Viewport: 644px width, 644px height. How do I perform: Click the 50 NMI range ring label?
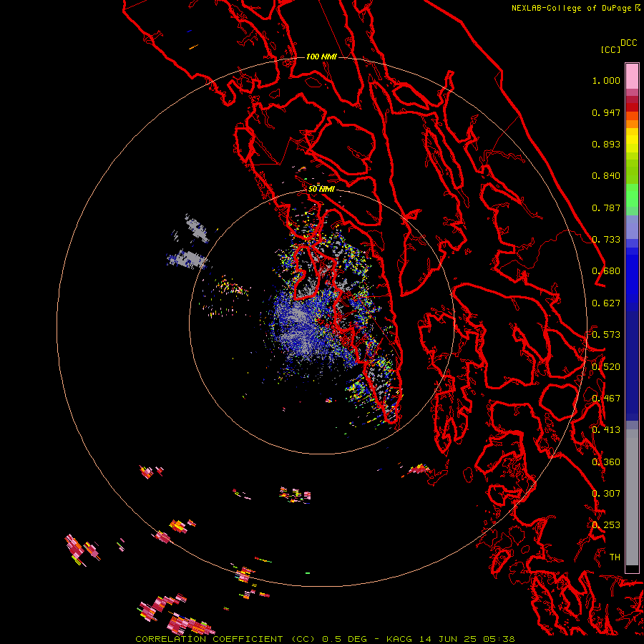pos(321,189)
